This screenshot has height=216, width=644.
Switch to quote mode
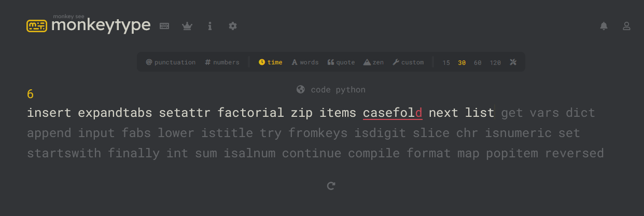point(341,62)
